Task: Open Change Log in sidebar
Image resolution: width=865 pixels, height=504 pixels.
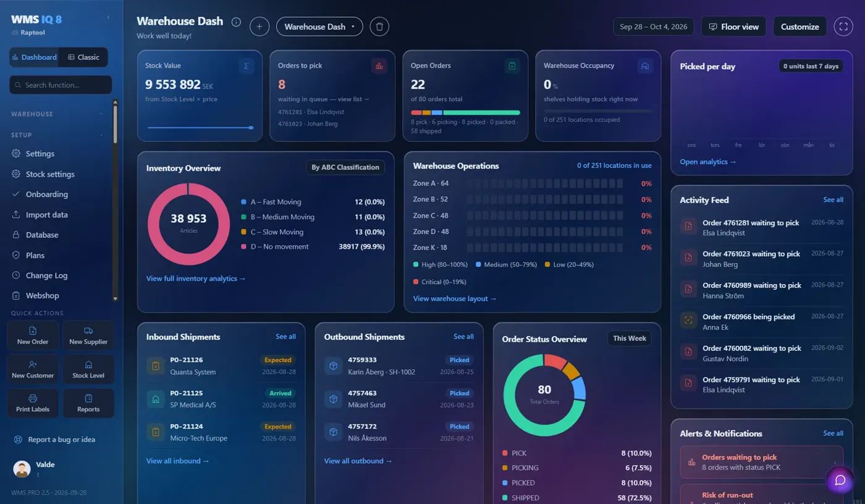Action: tap(57, 275)
